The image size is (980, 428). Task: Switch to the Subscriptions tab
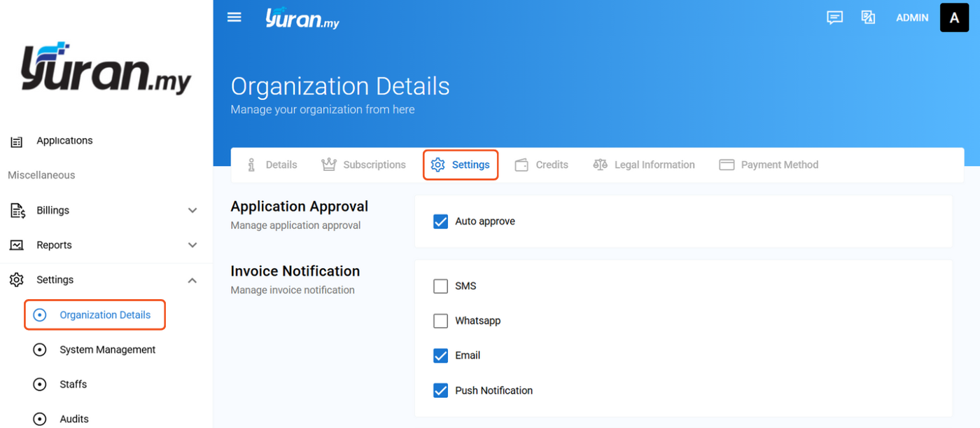point(363,165)
